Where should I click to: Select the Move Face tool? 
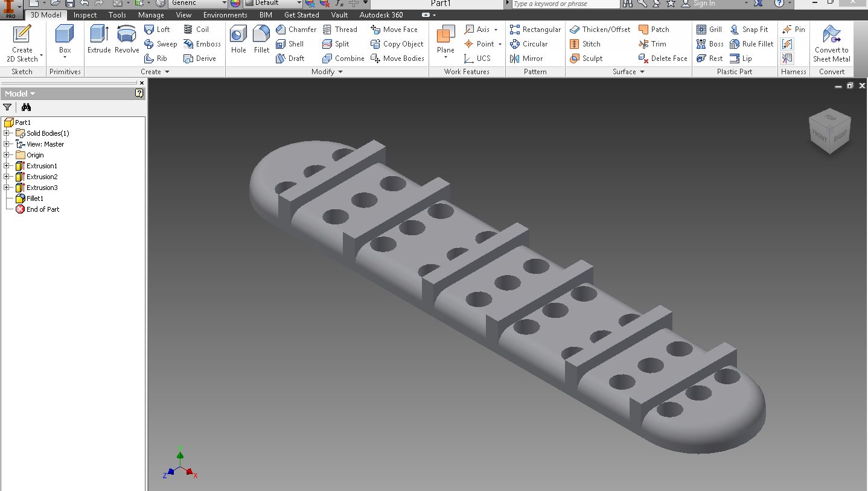394,30
